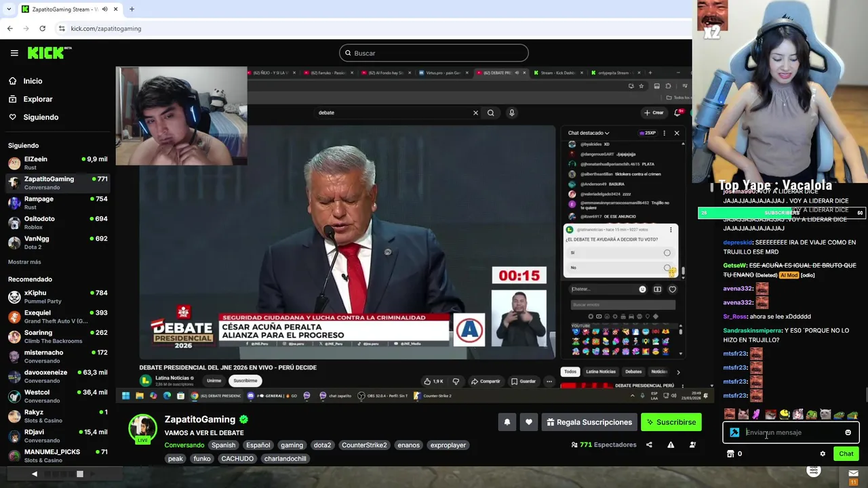Select Todos filter tab in stream

click(570, 371)
